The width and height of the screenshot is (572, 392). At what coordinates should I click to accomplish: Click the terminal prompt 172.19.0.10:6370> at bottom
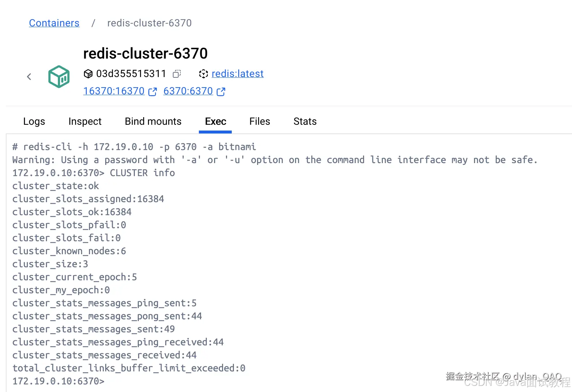click(58, 381)
